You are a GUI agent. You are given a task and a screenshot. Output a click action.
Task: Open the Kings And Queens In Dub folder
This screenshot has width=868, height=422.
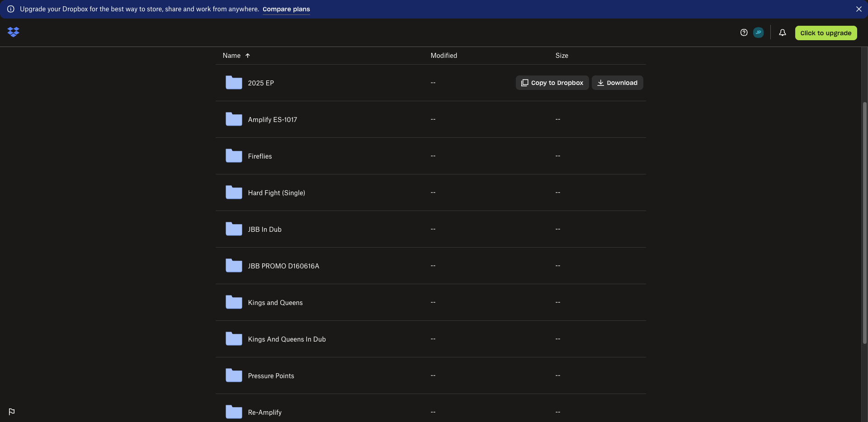pos(287,339)
